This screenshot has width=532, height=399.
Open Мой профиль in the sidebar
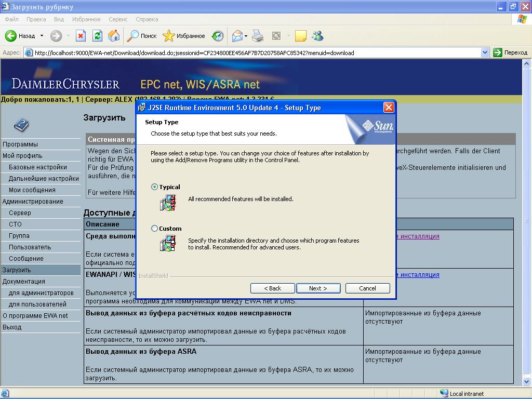click(22, 156)
